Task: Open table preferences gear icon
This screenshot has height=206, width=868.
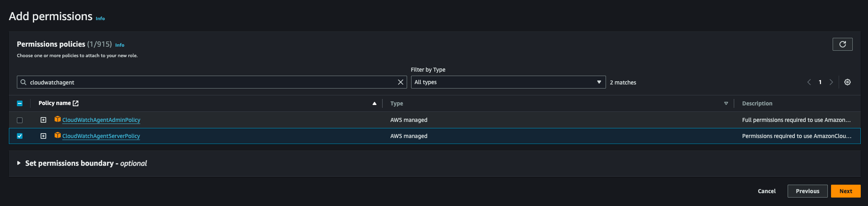Action: click(848, 82)
